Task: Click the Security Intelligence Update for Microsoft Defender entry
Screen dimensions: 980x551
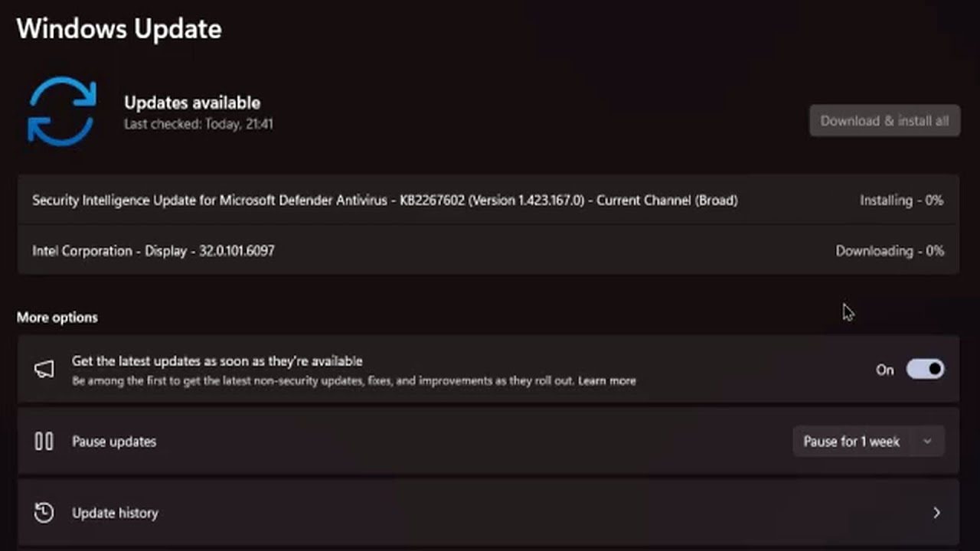Action: coord(385,200)
